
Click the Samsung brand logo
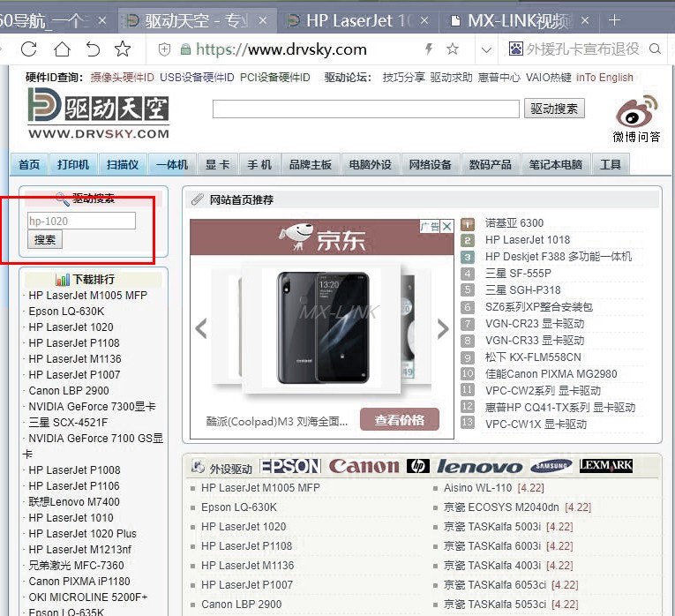click(551, 466)
